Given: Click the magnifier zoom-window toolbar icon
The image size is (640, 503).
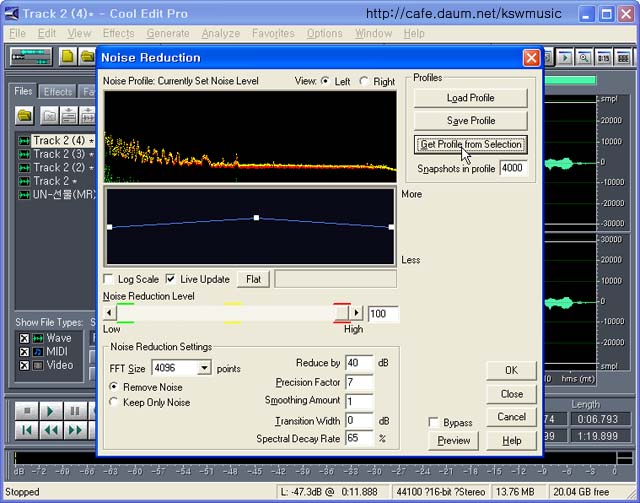Looking at the screenshot, I should pos(584,58).
